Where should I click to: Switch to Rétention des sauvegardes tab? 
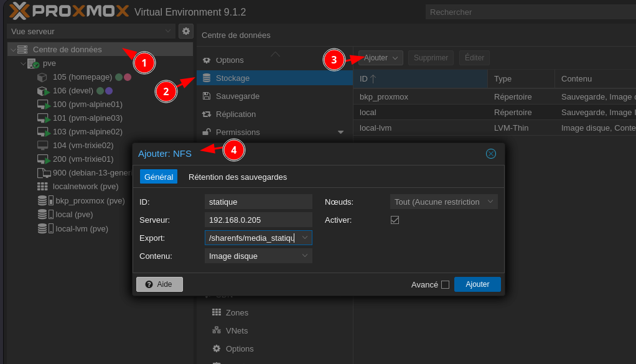pos(238,177)
